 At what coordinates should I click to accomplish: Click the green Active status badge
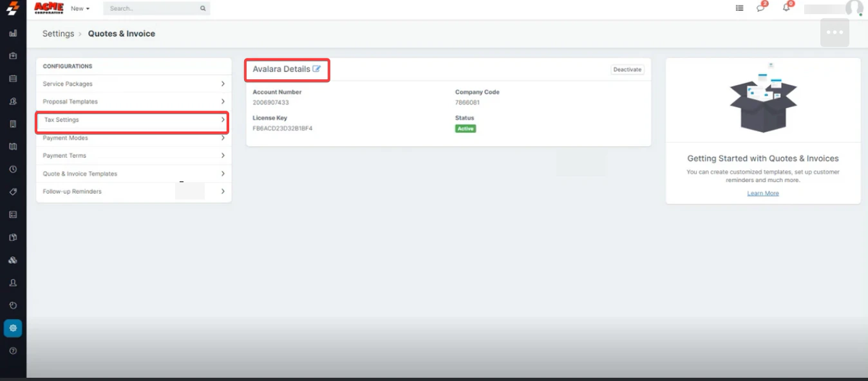(466, 129)
